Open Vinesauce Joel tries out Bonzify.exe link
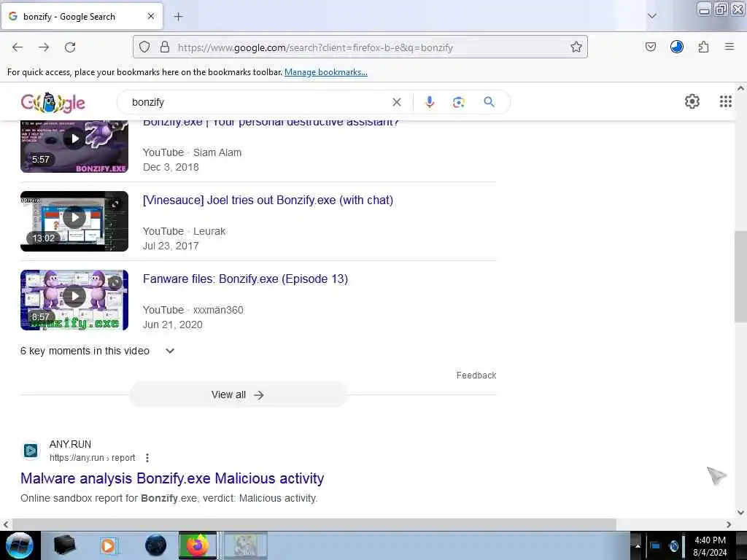The width and height of the screenshot is (747, 560). coord(268,200)
